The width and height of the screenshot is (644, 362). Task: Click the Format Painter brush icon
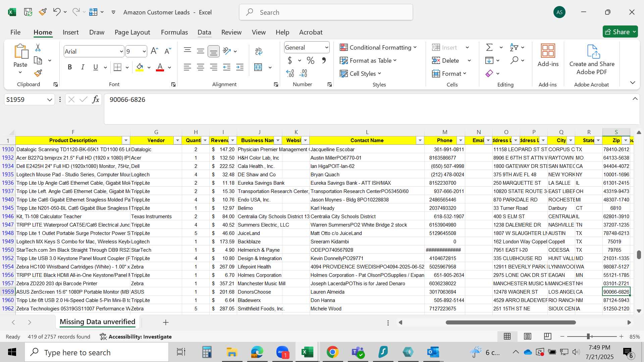pyautogui.click(x=38, y=73)
